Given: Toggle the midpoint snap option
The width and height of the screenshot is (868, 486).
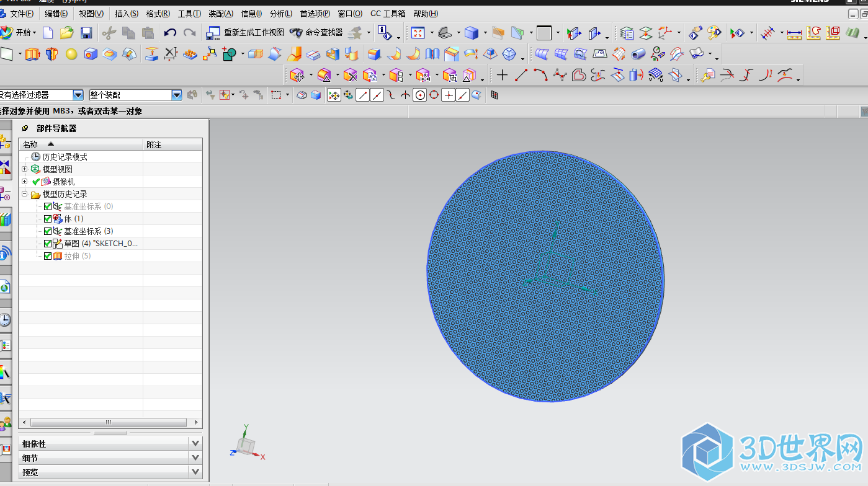Looking at the screenshot, I should [x=377, y=95].
